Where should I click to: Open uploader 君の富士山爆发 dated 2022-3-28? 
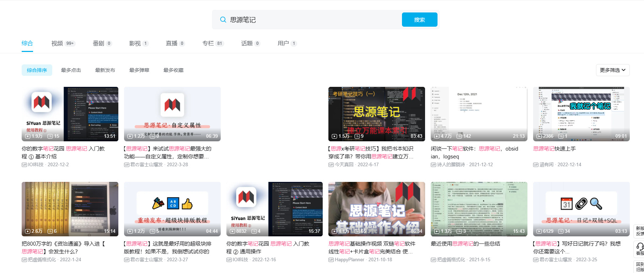click(146, 165)
